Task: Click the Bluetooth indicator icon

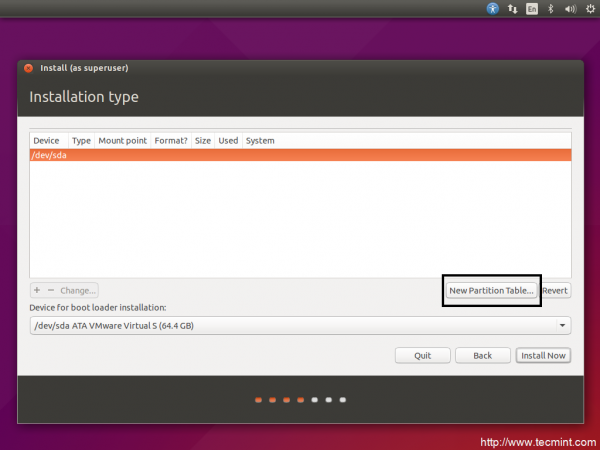Action: pos(551,8)
